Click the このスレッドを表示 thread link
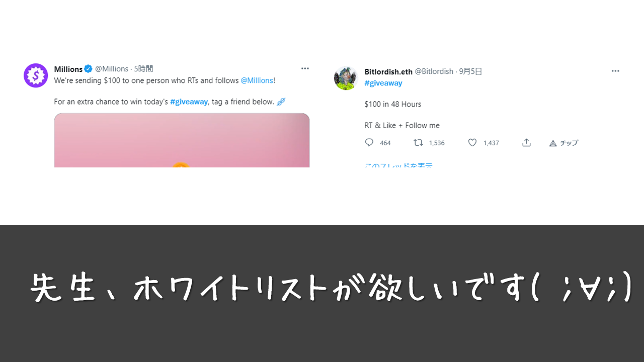The width and height of the screenshot is (644, 362). (398, 165)
